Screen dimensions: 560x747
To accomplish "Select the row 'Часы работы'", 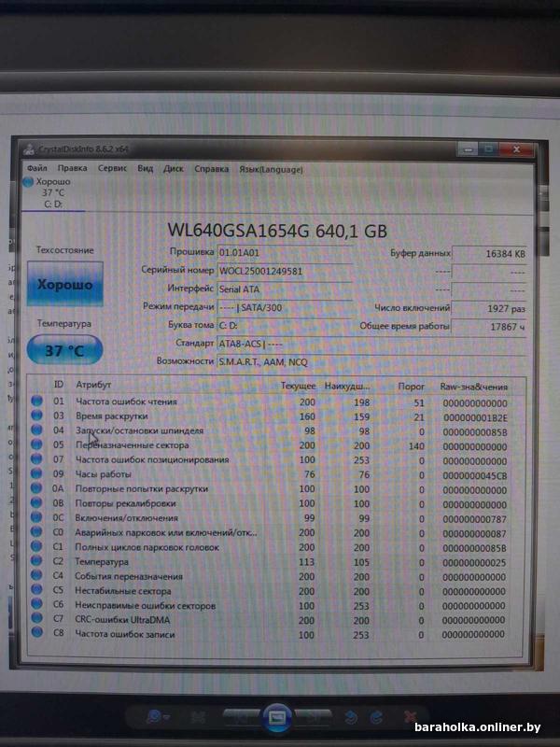I will 276,475.
